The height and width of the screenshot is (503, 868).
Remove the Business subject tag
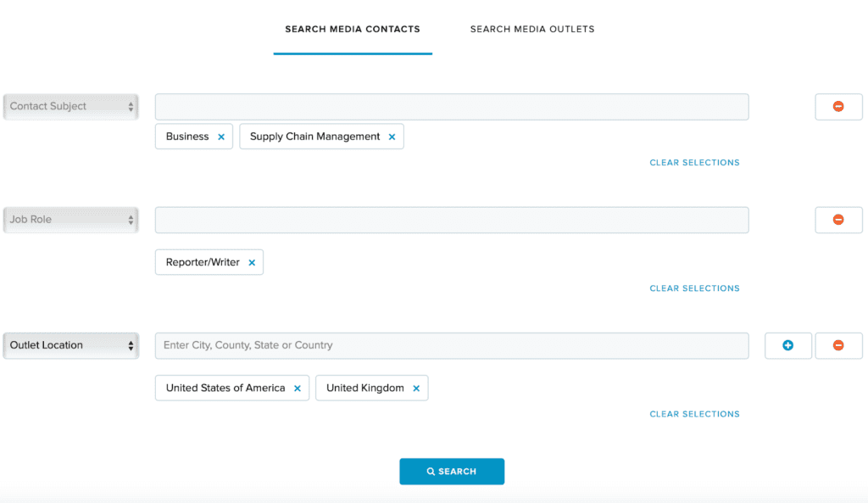(x=221, y=137)
